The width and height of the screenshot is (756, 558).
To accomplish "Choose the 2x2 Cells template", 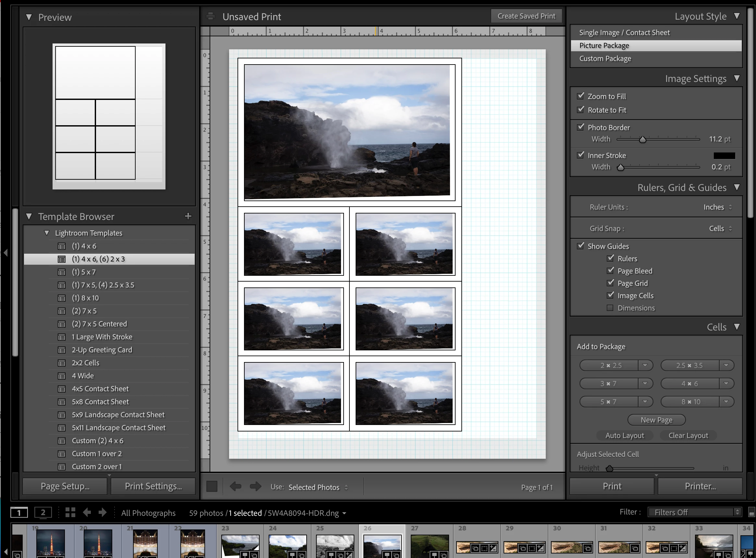I will click(85, 363).
